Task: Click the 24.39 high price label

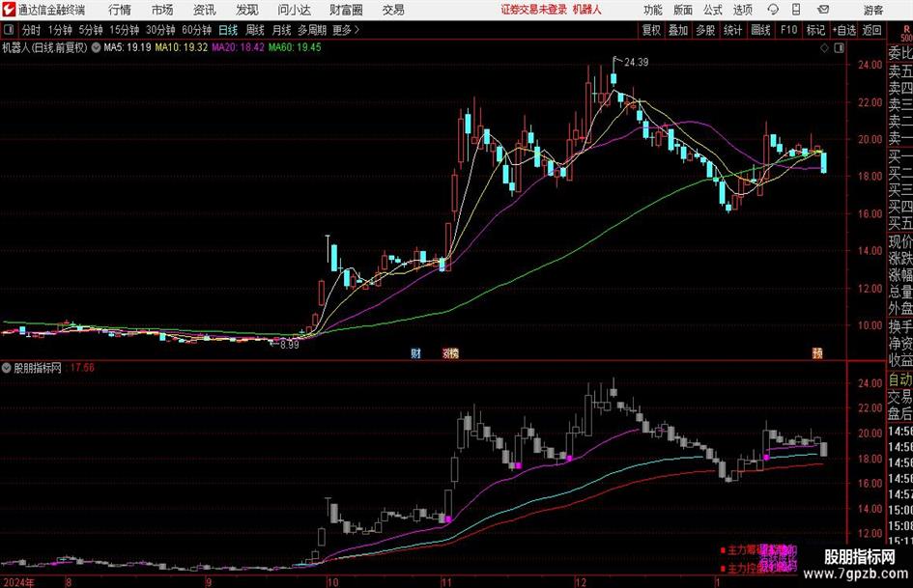Action: (636, 63)
